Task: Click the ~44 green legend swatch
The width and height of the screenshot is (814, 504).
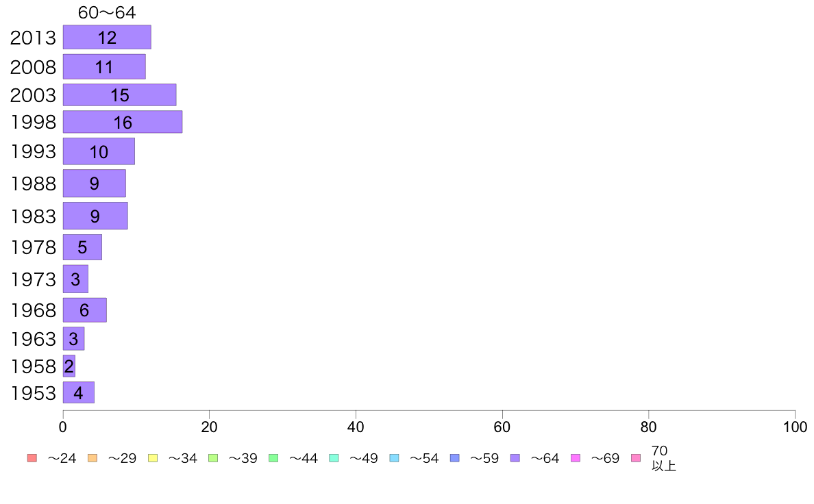Action: coord(273,458)
